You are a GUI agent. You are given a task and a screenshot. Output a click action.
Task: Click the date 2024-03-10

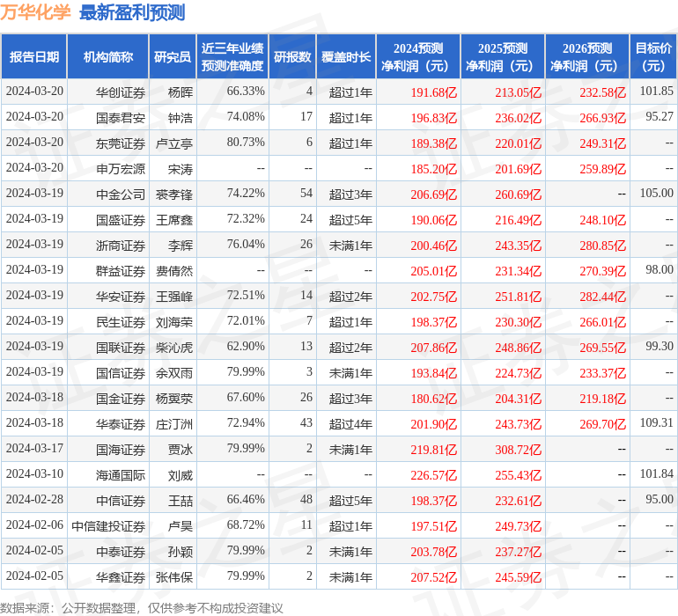34,473
